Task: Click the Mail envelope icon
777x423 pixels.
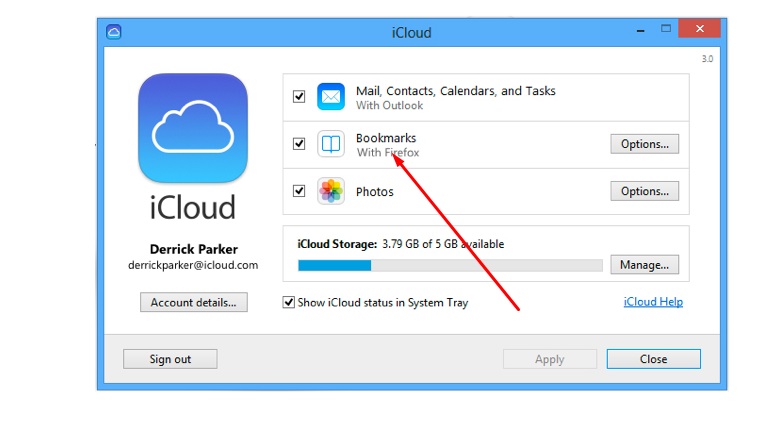Action: 331,97
